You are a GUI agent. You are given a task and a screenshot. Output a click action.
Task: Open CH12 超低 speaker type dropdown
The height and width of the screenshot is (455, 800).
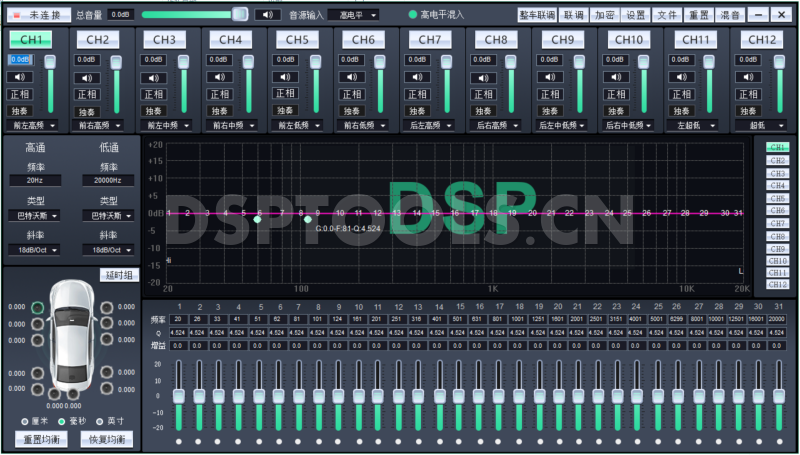tap(761, 125)
